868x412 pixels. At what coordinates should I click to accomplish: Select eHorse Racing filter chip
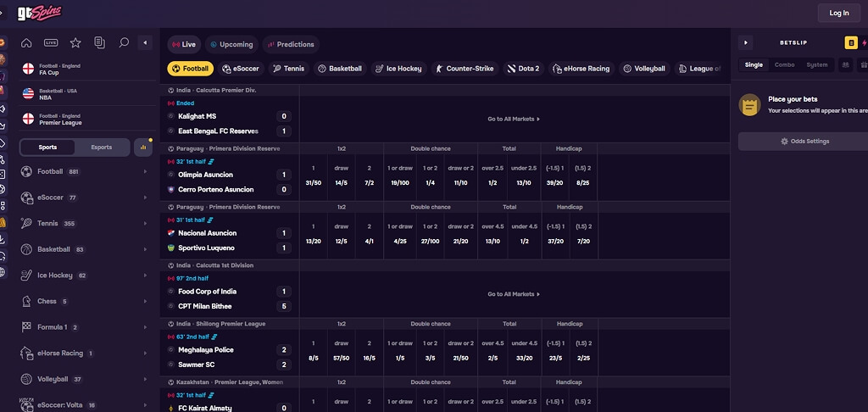[x=581, y=69]
